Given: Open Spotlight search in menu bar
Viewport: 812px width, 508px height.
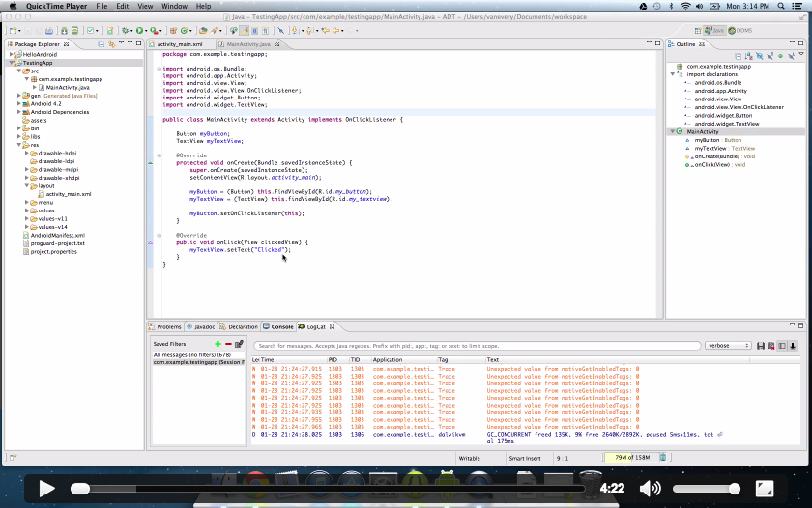Looking at the screenshot, I should (781, 6).
